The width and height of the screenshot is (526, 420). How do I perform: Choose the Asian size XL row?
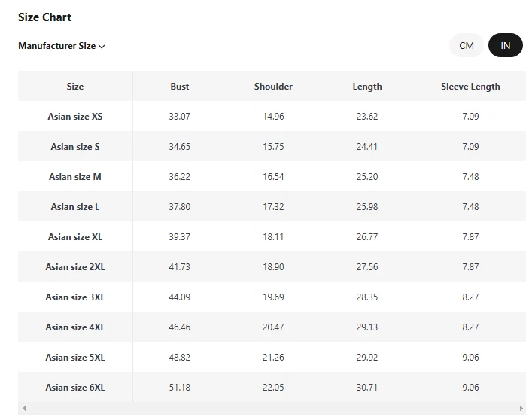point(75,237)
